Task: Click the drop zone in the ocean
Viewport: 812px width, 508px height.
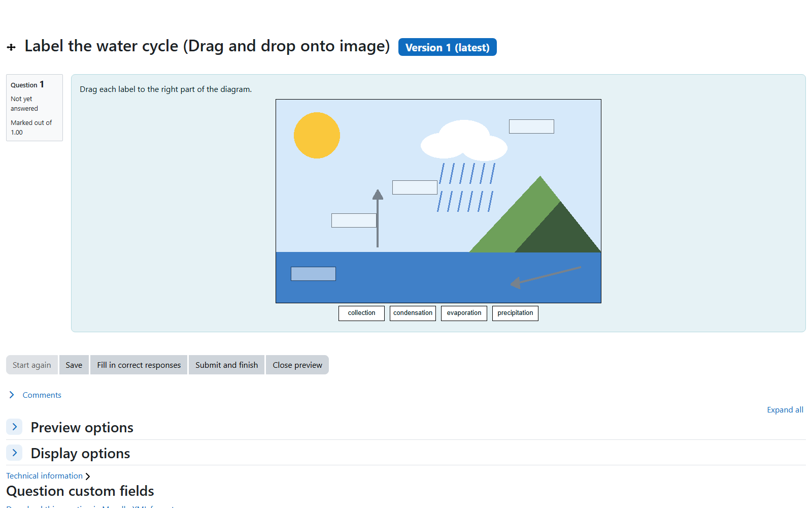Action: [x=313, y=274]
